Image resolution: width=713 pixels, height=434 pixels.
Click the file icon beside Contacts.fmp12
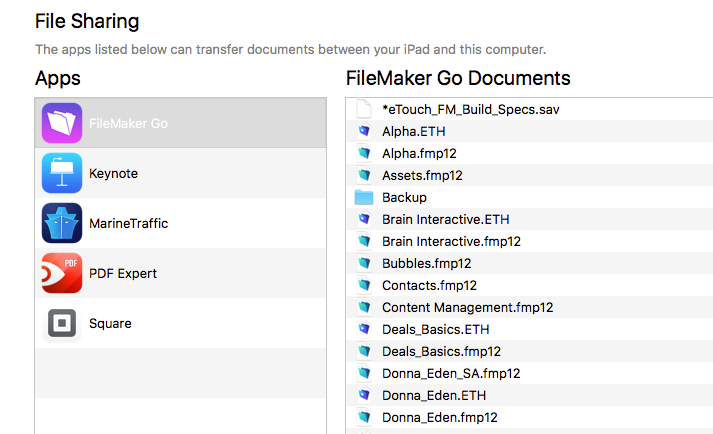[x=364, y=285]
